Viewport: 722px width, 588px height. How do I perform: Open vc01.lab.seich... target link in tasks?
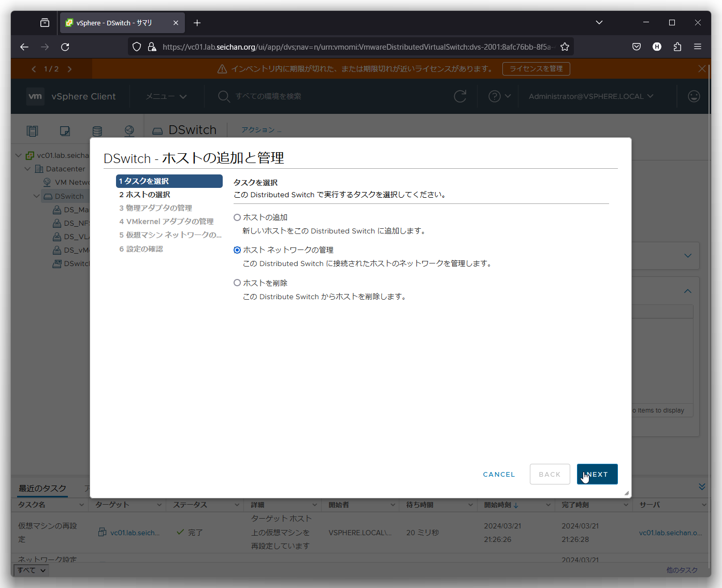135,533
